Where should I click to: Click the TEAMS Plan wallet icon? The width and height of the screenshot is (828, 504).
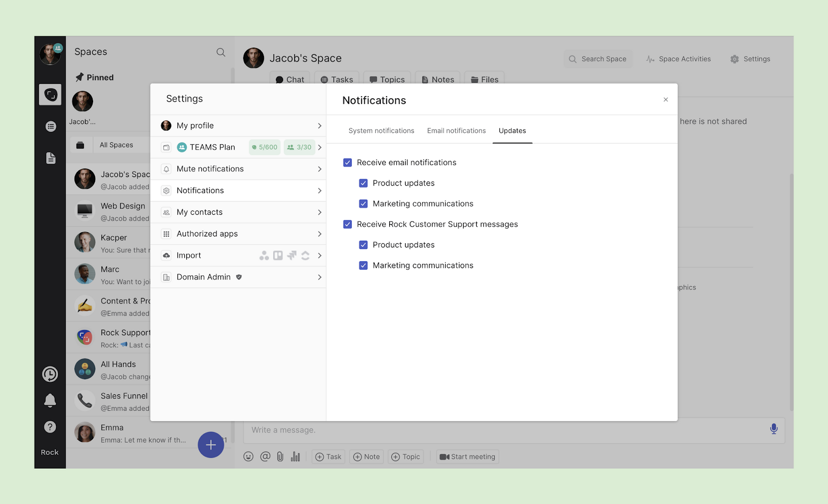point(166,147)
